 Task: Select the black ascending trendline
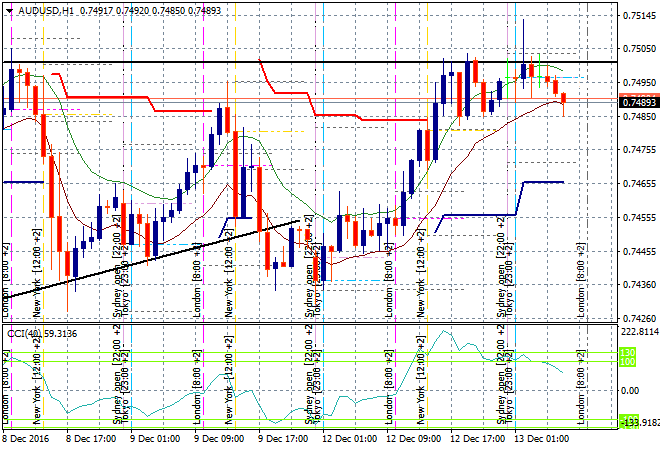pos(150,257)
